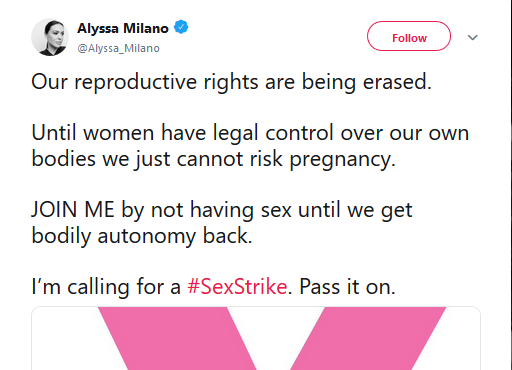Viewport: 512px width, 370px height.
Task: Click the 'bodily autonomy back.' line
Action: pos(142,236)
